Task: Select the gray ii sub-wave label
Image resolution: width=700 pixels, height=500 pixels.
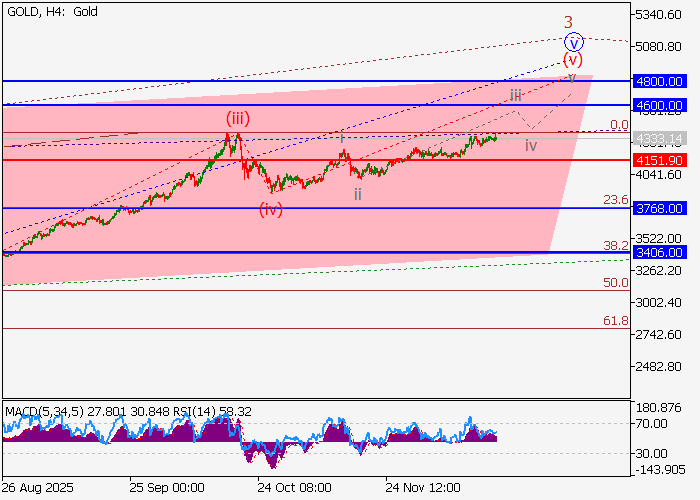Action: coord(357,193)
